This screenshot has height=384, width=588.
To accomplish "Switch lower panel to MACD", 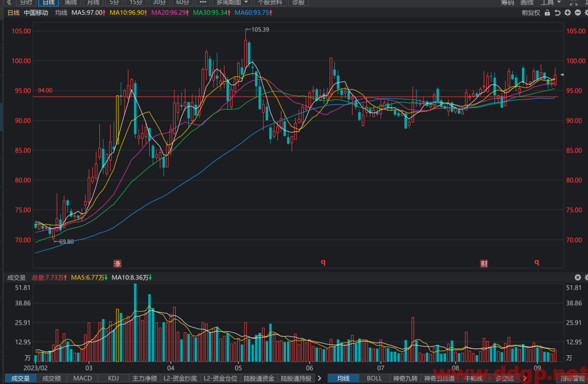I will point(83,378).
